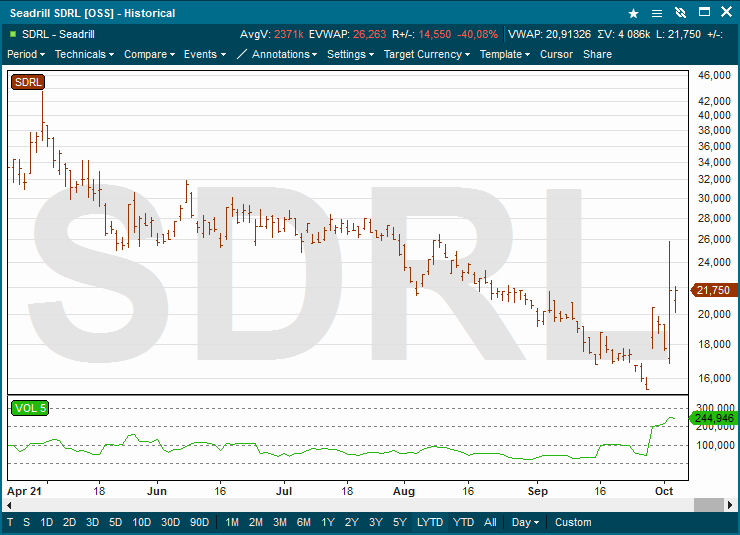The image size is (740, 535).
Task: Click the -40,08% return value
Action: pos(477,34)
